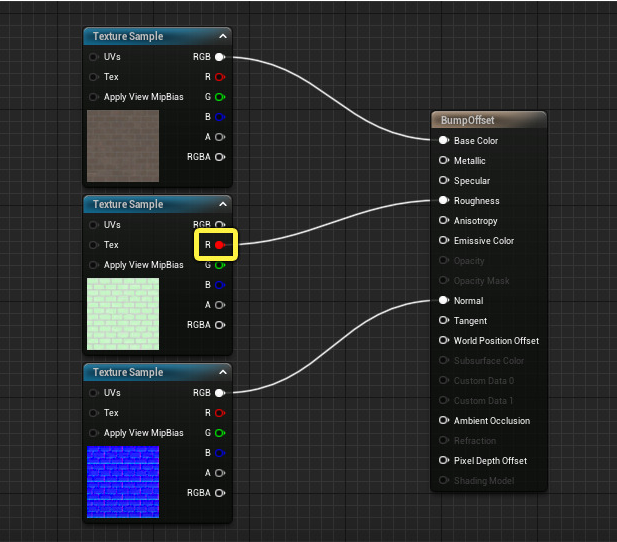Click Tex input pin of normal map Texture Sample
The width and height of the screenshot is (617, 542).
pos(93,413)
